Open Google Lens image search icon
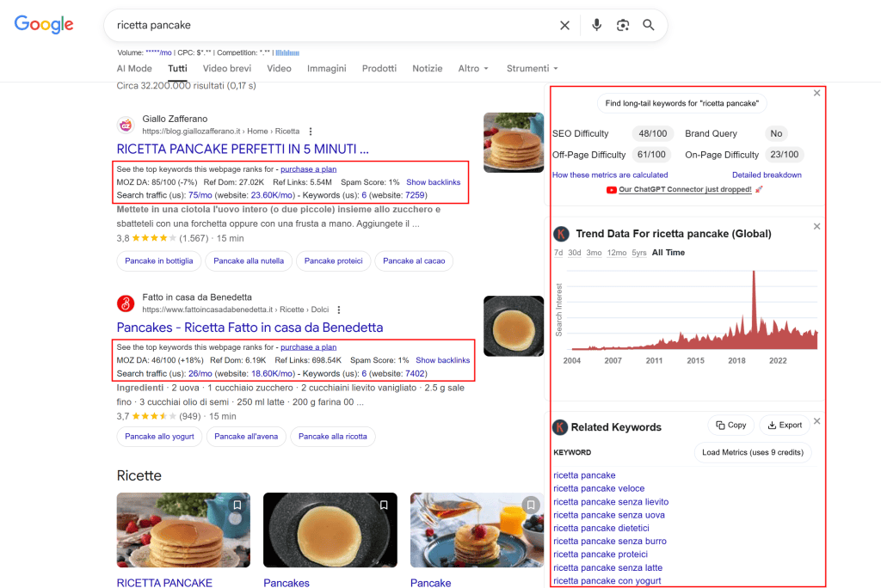The height and width of the screenshot is (588, 881). coord(623,25)
